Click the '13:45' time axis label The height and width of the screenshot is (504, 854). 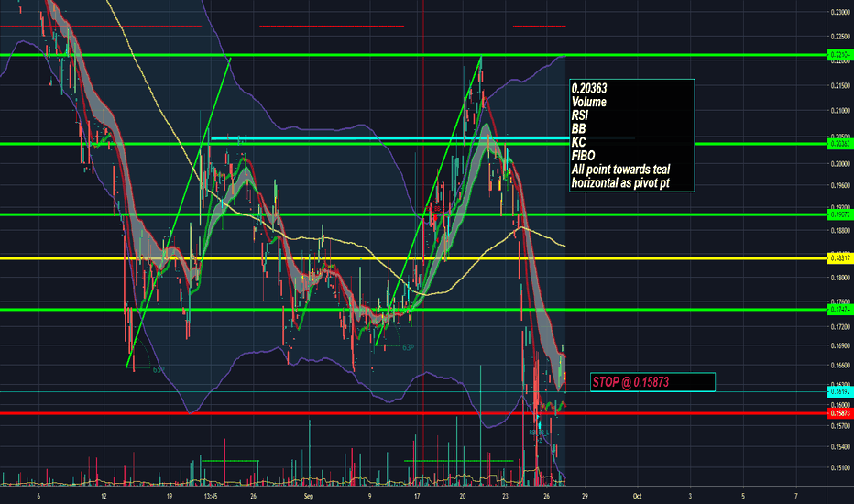coord(211,497)
